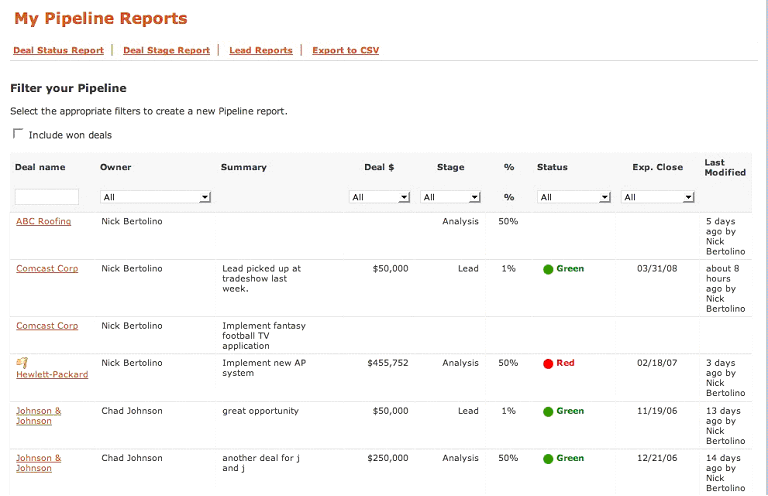Click red status dot in Hewlett-Packard row

(x=548, y=364)
